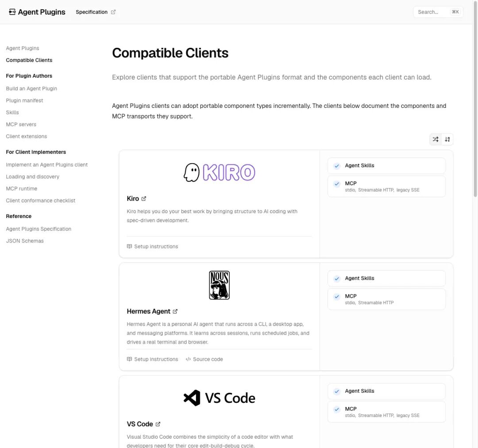Click Kiro Agent Skills row
This screenshot has height=448, width=478.
coord(386,166)
